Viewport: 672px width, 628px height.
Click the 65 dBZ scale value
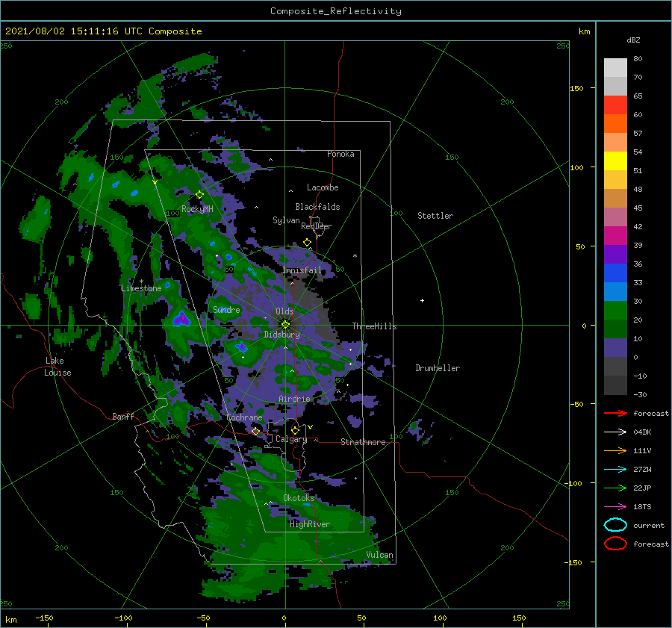click(x=638, y=96)
